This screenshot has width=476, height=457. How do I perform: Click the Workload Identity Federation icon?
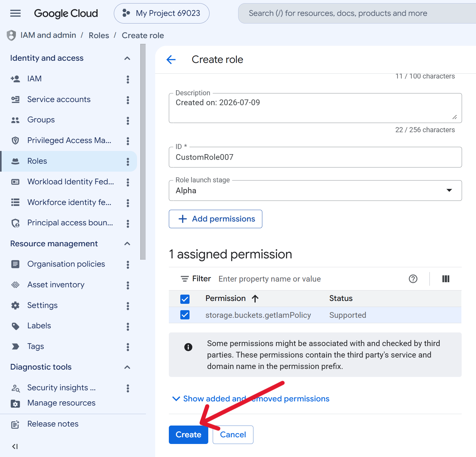tap(15, 182)
